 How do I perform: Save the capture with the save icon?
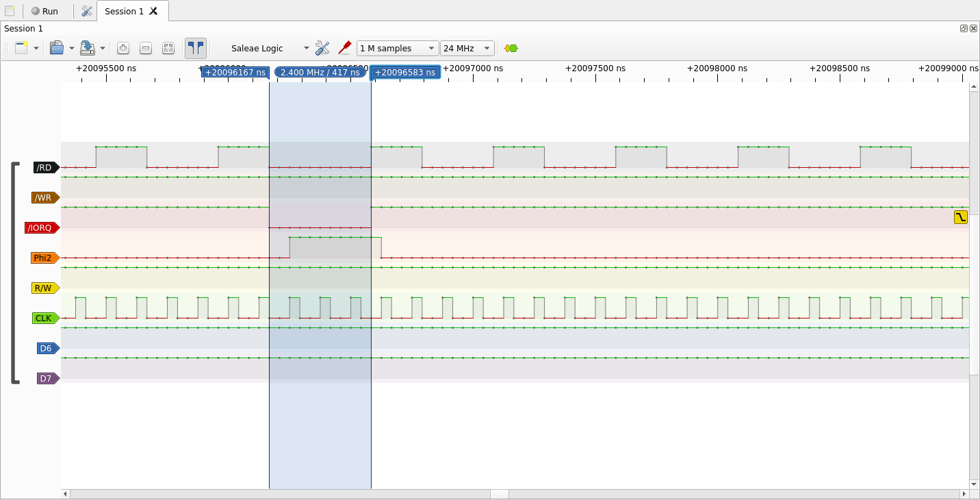click(88, 48)
